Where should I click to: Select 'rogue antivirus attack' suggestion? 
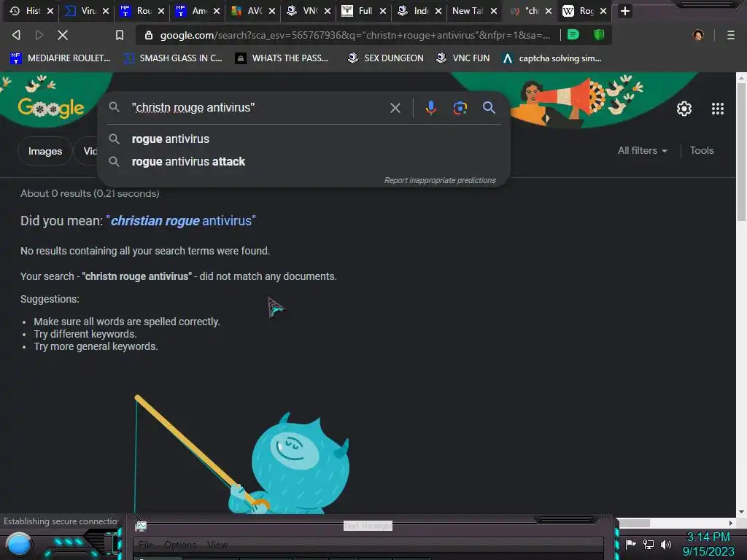303,161
